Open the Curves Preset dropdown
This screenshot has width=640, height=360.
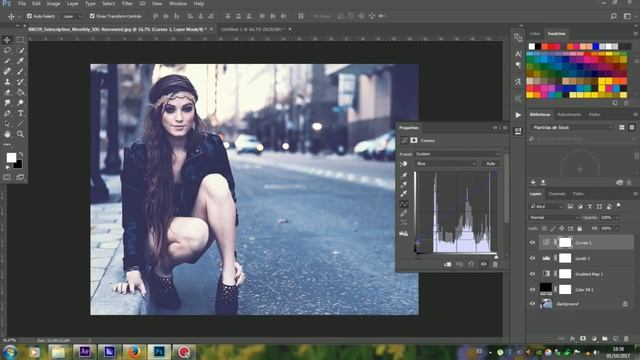[x=458, y=154]
